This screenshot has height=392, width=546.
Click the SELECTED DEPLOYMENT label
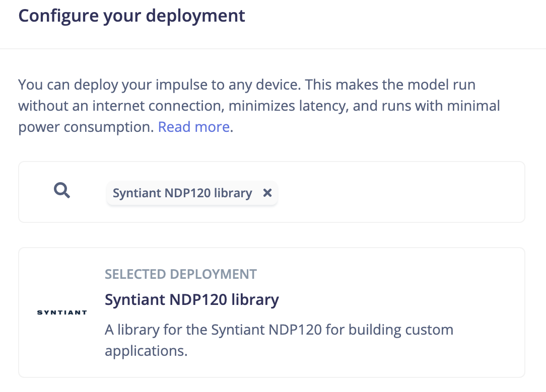[180, 274]
